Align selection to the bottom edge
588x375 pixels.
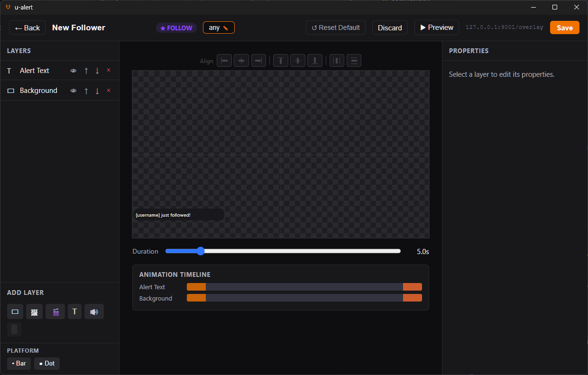pyautogui.click(x=315, y=61)
